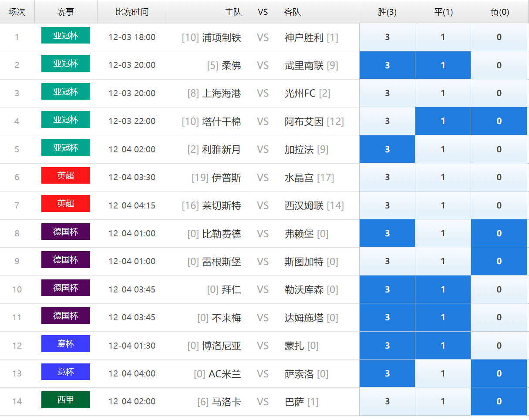529x420 pixels.
Task: Select win (3) for 伊普斯 vs 水晶宫
Action: pyautogui.click(x=387, y=177)
